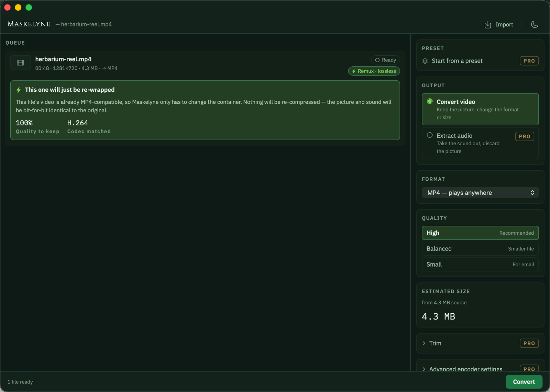Click the PRO badge next to preset
Viewport: 550px width, 392px height.
coord(529,61)
